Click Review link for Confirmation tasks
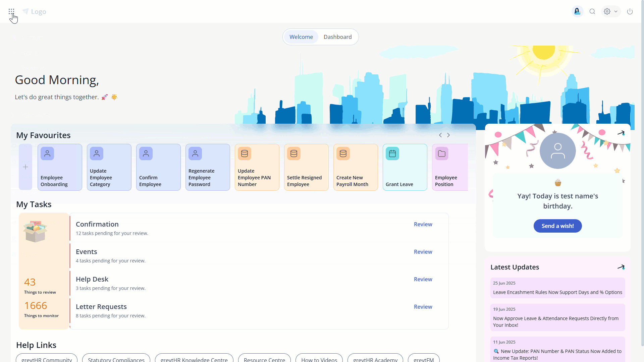644x362 pixels. 423,224
